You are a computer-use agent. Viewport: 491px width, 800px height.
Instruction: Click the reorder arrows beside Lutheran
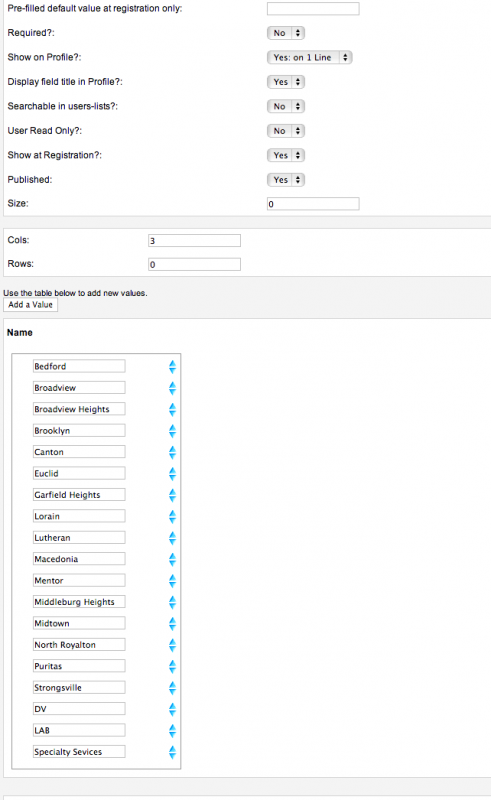173,538
